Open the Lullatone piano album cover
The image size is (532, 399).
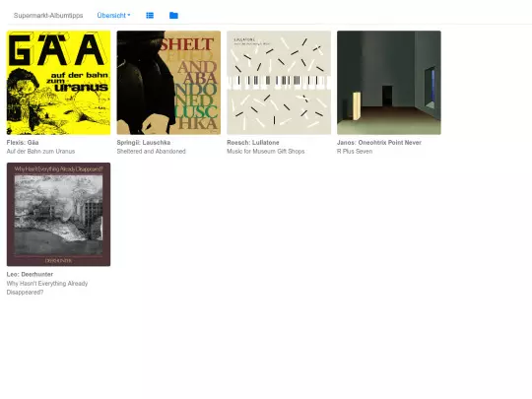[279, 83]
